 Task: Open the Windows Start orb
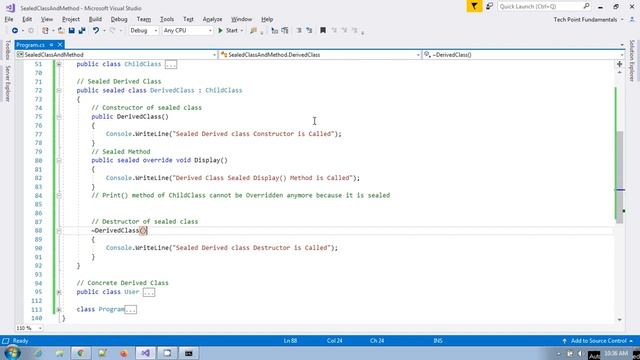pyautogui.click(x=12, y=353)
